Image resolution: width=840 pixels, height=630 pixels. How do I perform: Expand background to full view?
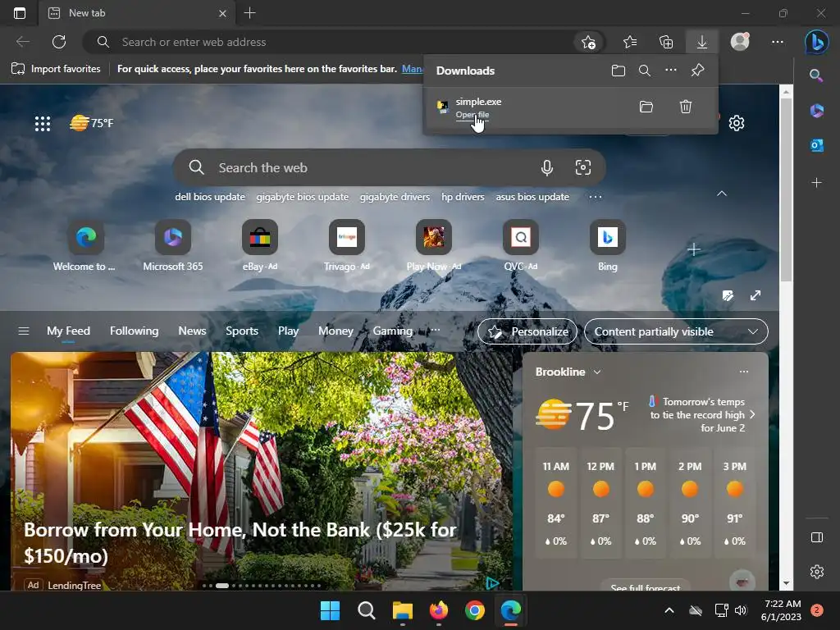click(x=756, y=295)
